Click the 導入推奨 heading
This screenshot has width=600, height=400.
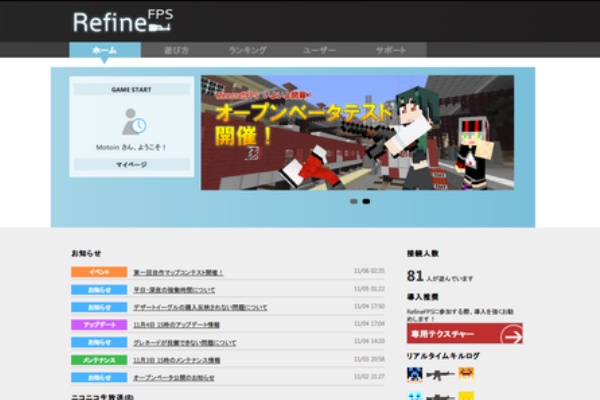click(x=422, y=297)
